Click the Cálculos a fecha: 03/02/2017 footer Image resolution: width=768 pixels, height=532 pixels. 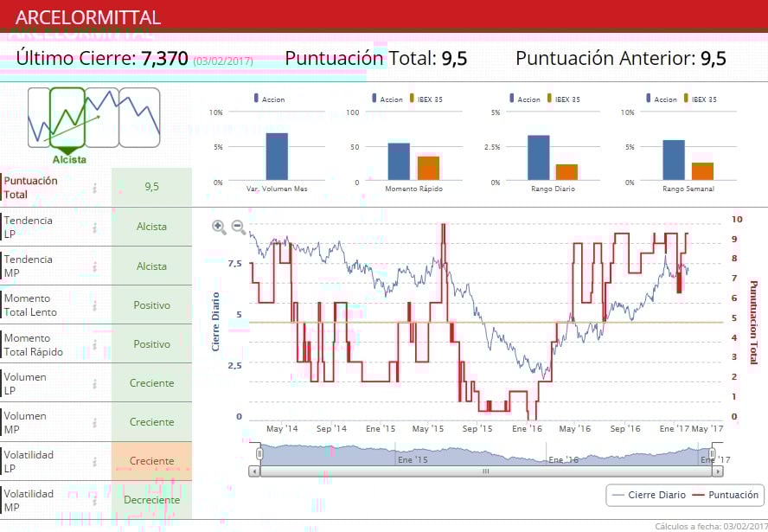click(711, 527)
